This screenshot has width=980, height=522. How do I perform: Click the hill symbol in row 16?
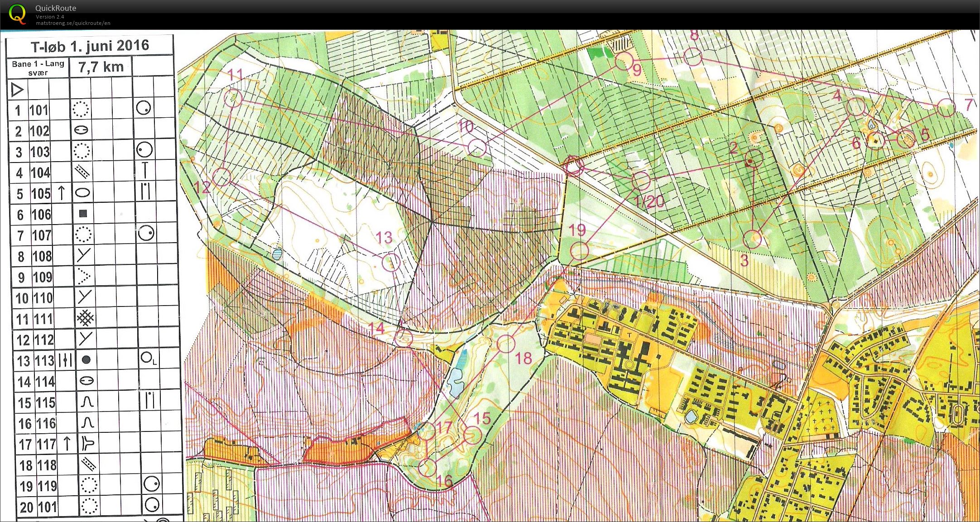tap(87, 422)
